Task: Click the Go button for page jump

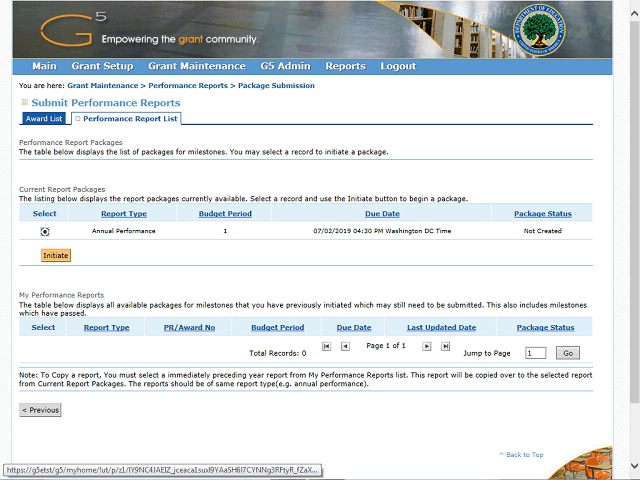Action: pos(568,353)
